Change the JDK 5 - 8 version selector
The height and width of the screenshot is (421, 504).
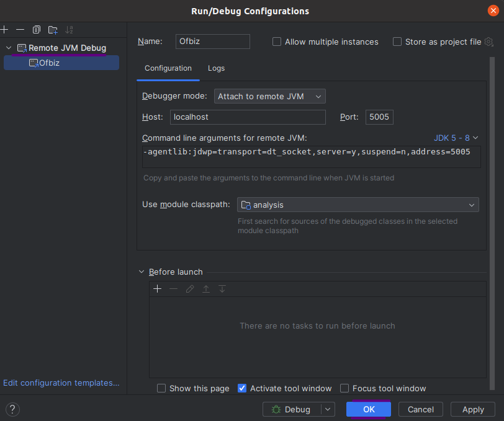click(x=456, y=138)
